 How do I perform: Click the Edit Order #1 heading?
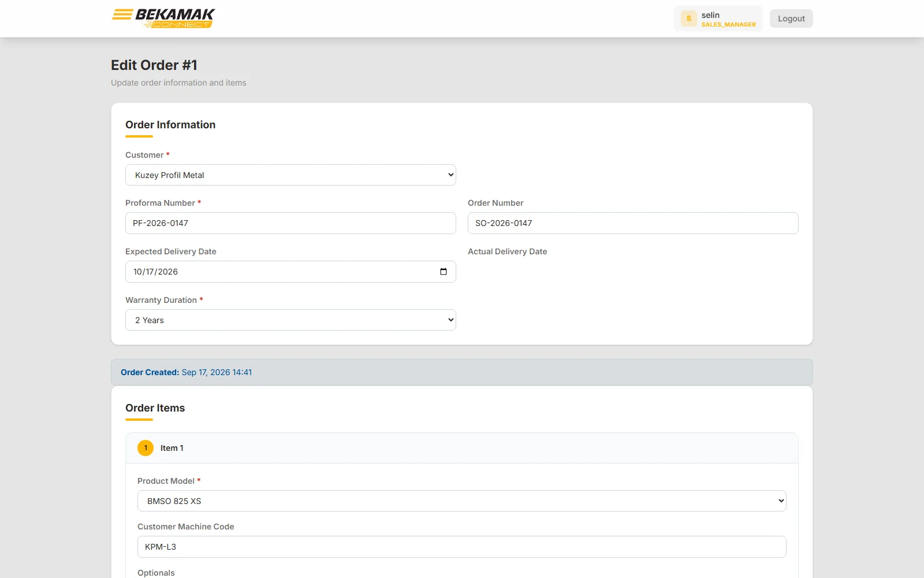(154, 65)
